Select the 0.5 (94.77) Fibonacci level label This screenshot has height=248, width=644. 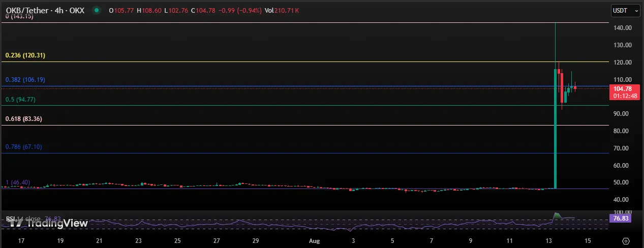tap(20, 100)
